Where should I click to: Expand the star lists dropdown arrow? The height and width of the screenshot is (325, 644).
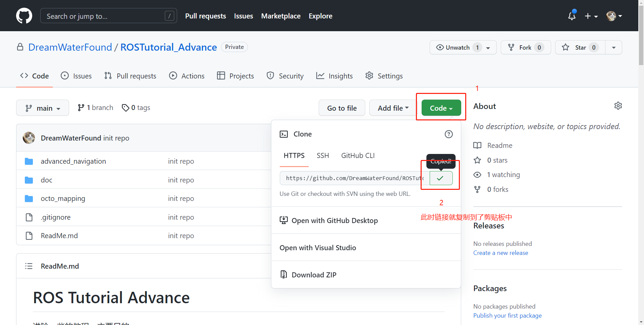coord(613,47)
